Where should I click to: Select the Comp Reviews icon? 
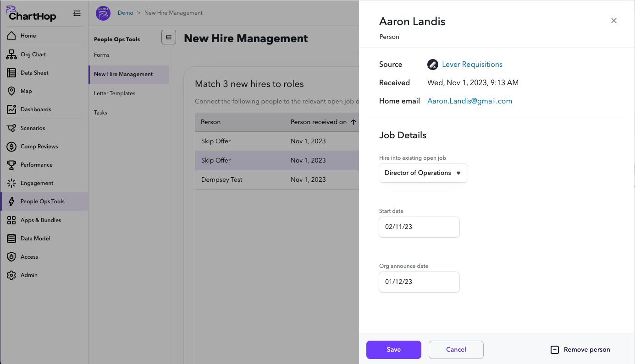coord(11,146)
